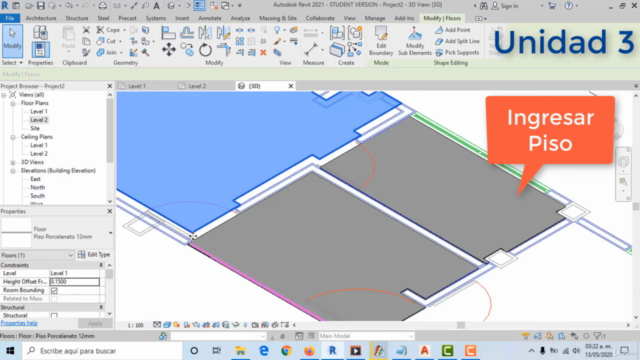Select Site under Floor Plans
Viewport: 640px width, 360px height.
click(x=35, y=129)
